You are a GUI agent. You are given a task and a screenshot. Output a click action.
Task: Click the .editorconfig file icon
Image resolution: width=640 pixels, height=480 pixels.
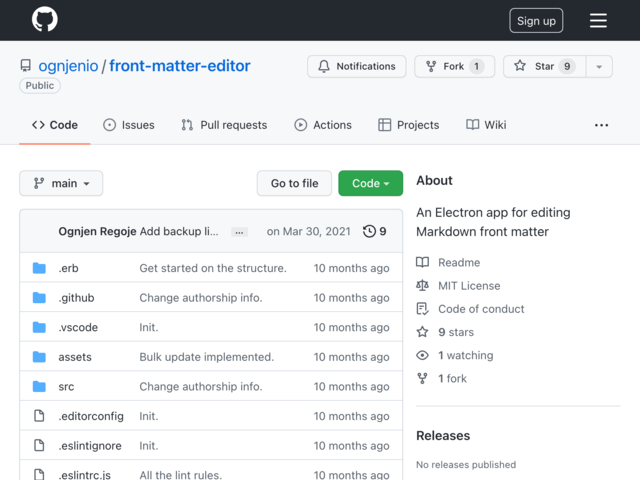[39, 416]
